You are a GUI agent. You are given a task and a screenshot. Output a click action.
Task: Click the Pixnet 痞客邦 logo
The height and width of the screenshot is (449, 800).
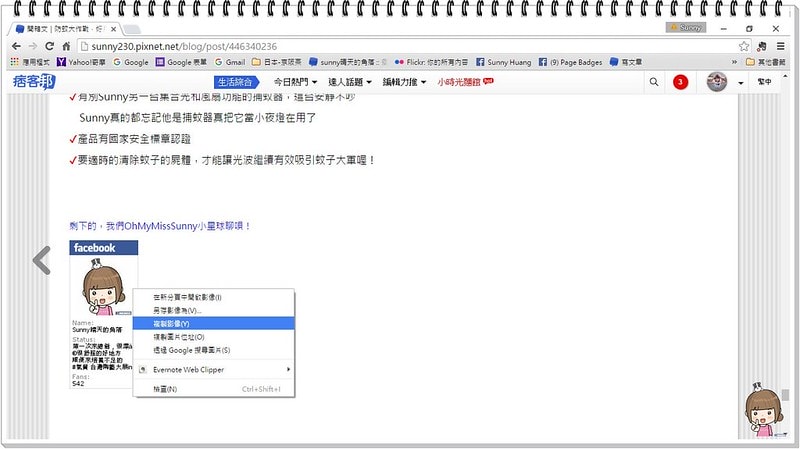tap(34, 81)
